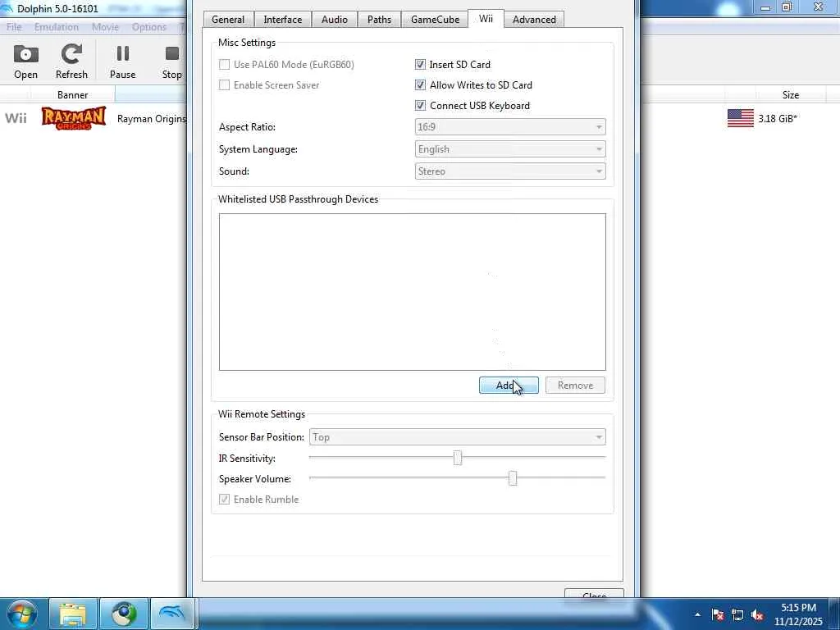Click the IR Sensitivity slider handle

tap(458, 458)
